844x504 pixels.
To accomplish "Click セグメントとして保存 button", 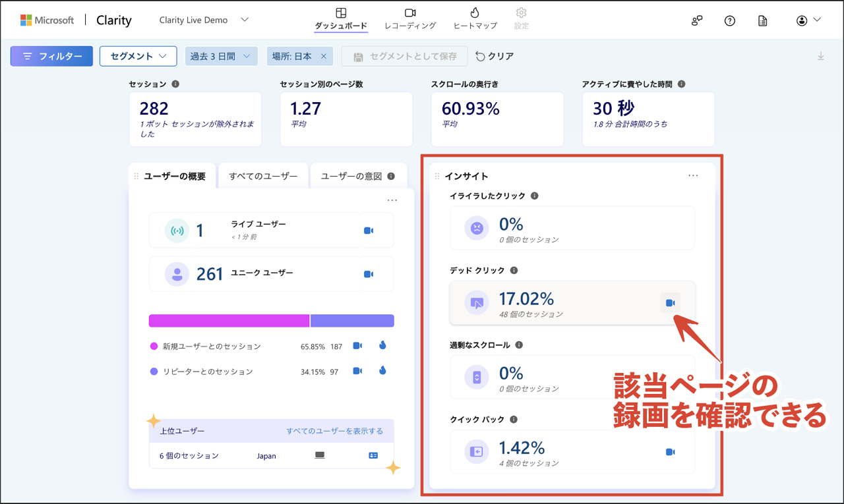I will pos(405,56).
